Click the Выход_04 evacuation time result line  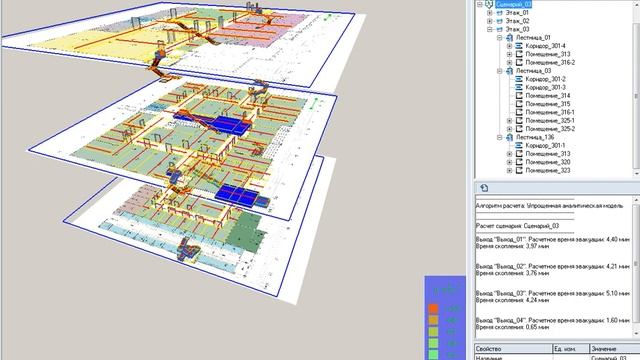click(553, 320)
